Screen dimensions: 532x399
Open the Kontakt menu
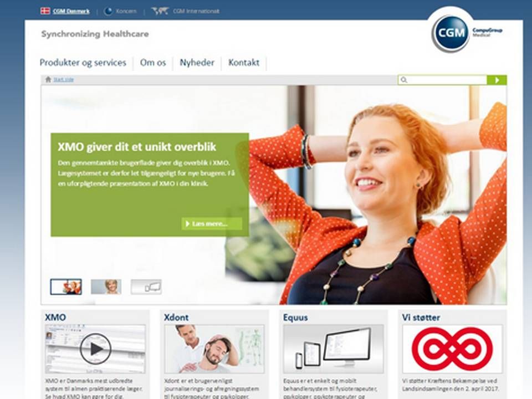tap(244, 63)
